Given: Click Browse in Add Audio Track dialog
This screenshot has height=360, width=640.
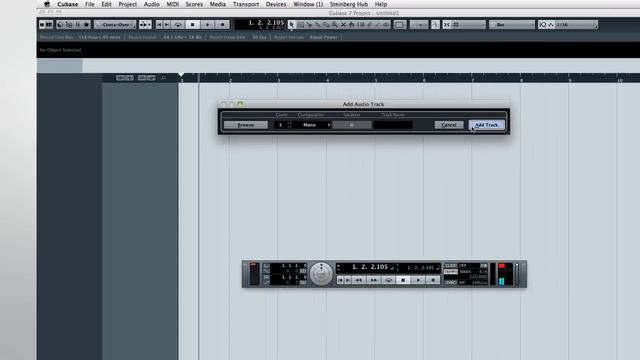Looking at the screenshot, I should pyautogui.click(x=246, y=125).
